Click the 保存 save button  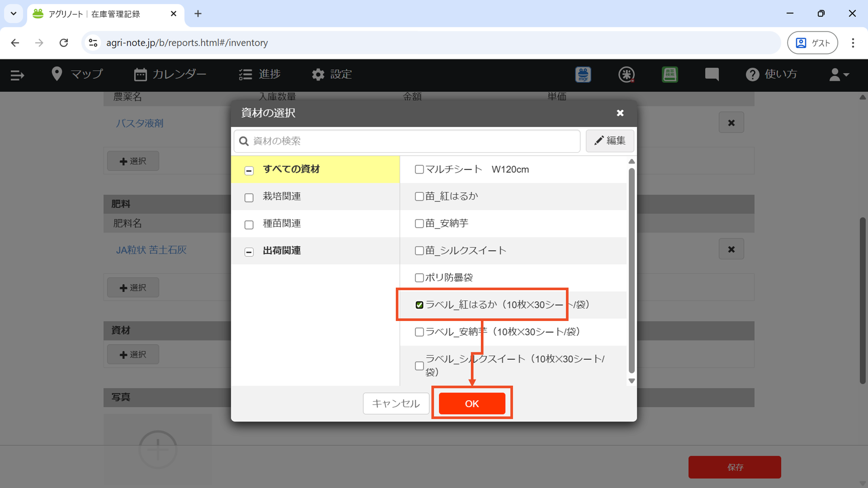pyautogui.click(x=735, y=467)
